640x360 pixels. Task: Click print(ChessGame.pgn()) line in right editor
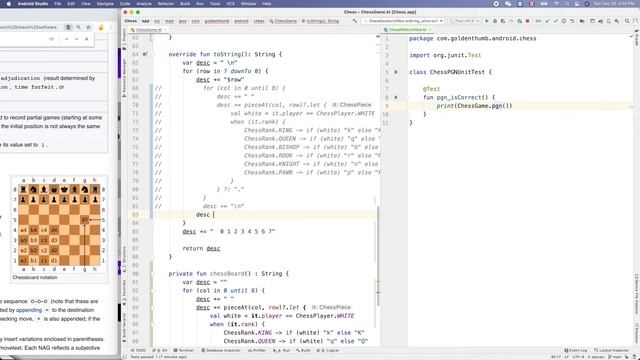[x=474, y=106]
